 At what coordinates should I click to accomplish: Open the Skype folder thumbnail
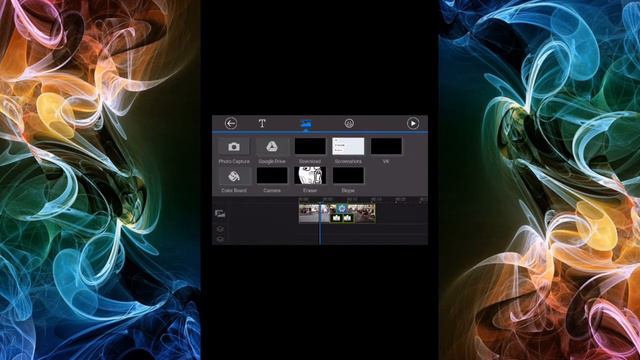[x=348, y=176]
